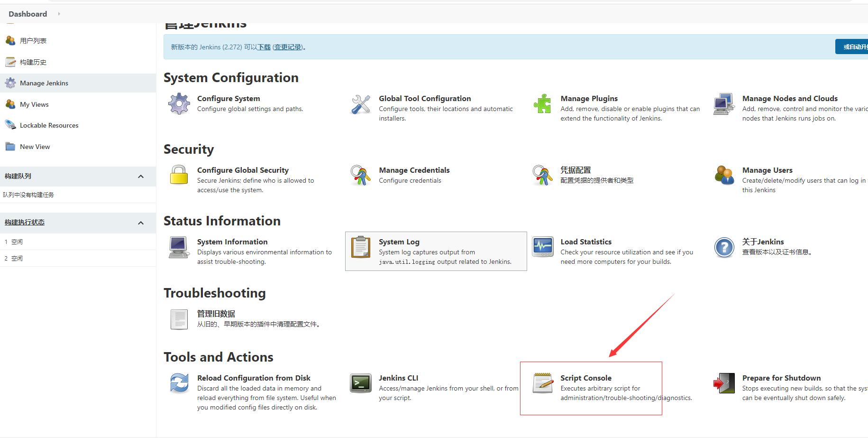The image size is (868, 438).
Task: Open Lockable Resources in the sidebar
Action: (49, 125)
